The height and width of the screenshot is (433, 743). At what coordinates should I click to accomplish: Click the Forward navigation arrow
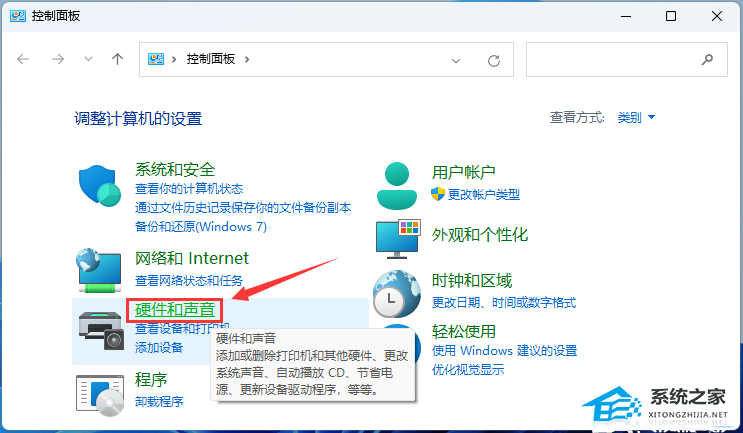click(58, 59)
